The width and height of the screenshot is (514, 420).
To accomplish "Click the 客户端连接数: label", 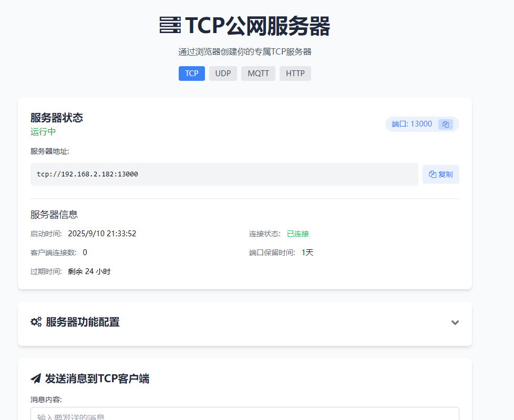I will click(x=54, y=253).
